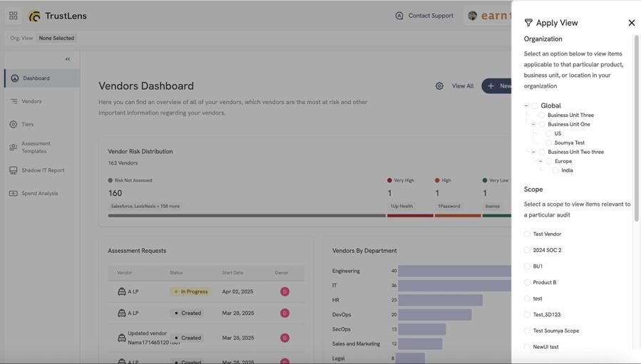
Task: Click the None Selected org view chip
Action: tap(56, 38)
